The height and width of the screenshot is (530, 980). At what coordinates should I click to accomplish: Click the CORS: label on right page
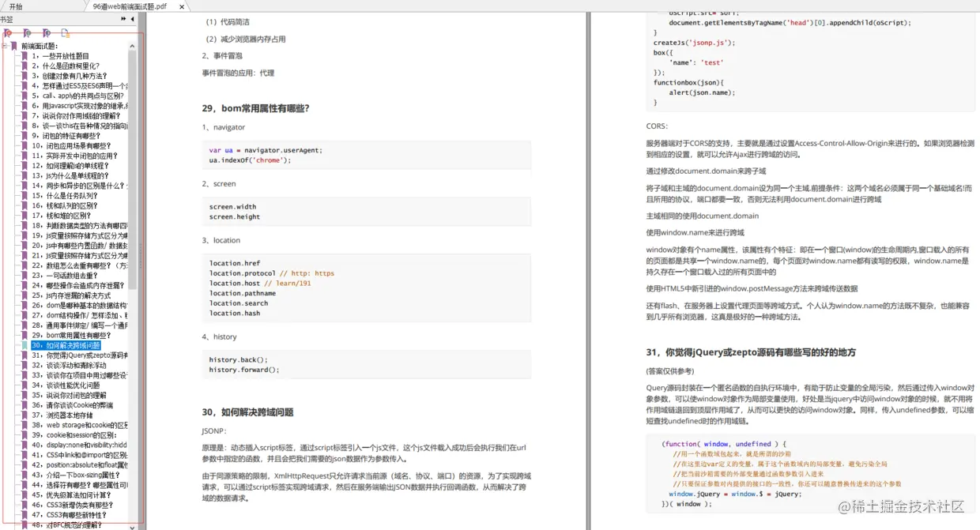coord(657,126)
